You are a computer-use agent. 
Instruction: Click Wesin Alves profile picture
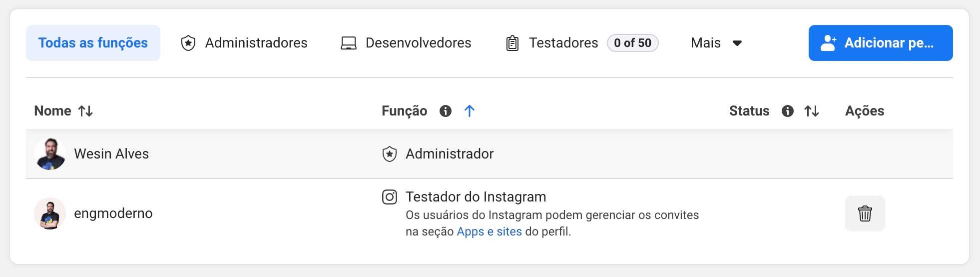pyautogui.click(x=50, y=154)
